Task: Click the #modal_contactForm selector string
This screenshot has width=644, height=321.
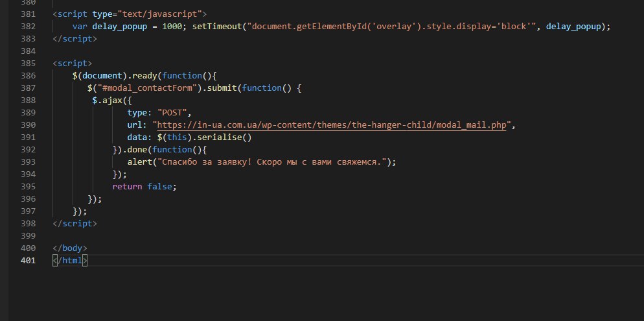Action: click(x=148, y=88)
